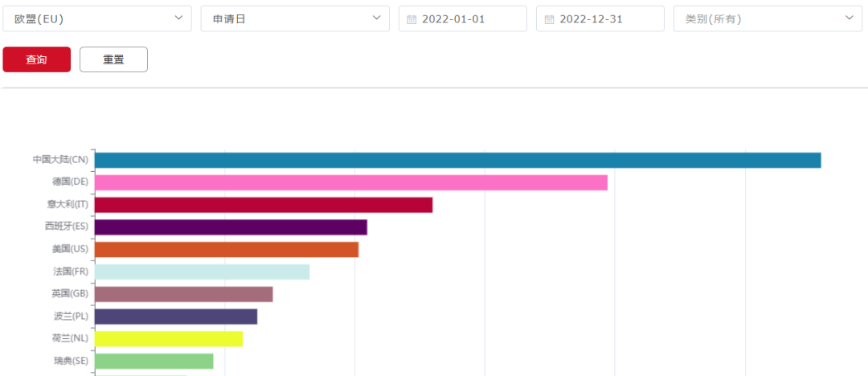Select the pink 德国(DE) bar

(350, 182)
